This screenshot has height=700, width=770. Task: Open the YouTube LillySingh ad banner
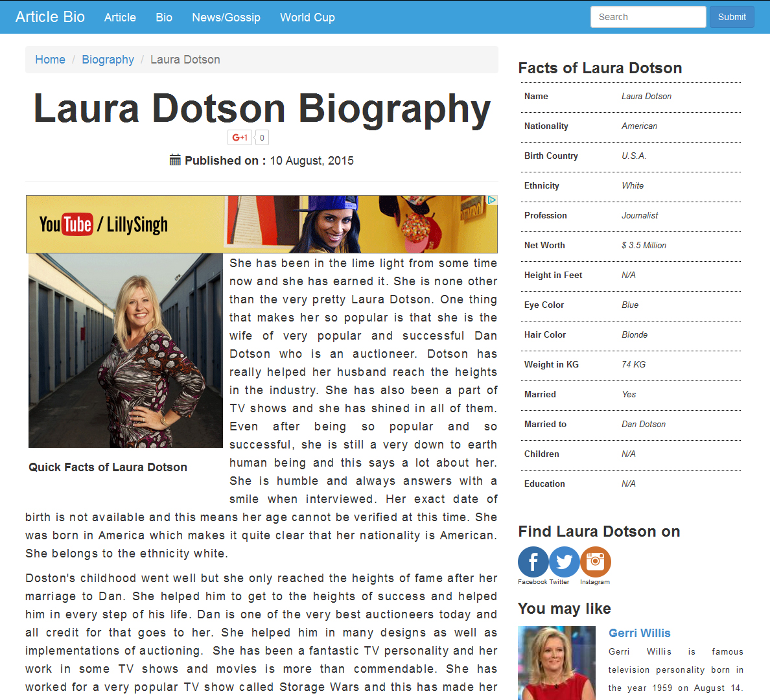(x=262, y=224)
